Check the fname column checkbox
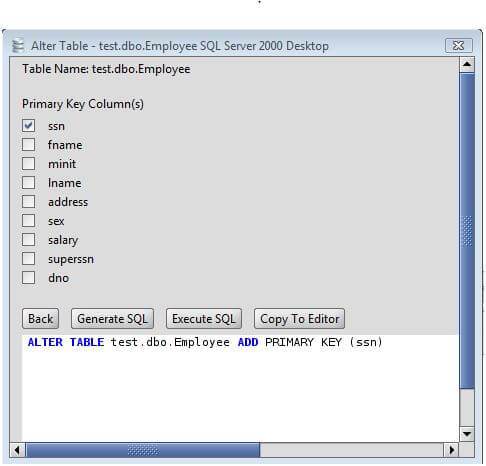Viewport: 486px width, 466px height. pos(28,145)
